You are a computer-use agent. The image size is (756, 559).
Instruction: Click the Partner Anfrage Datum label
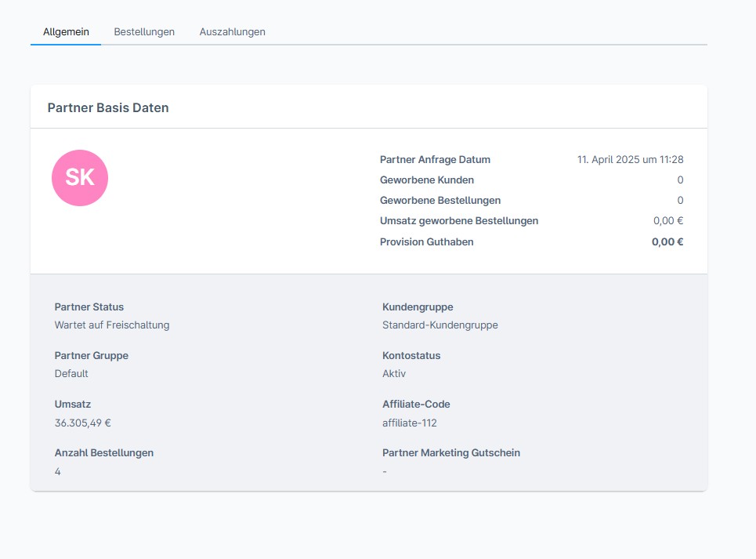tap(435, 159)
